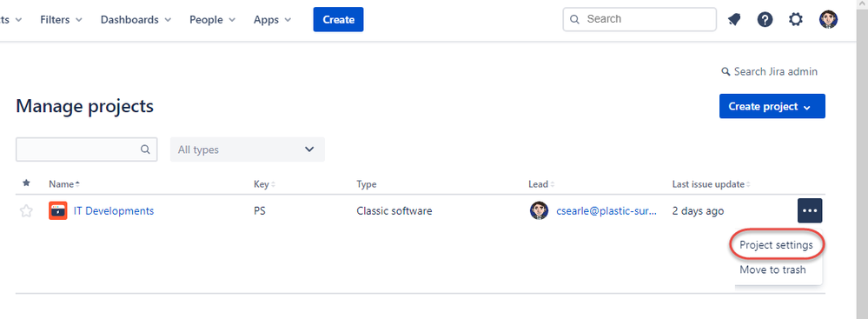
Task: Click the 2 days ago cell
Action: click(698, 211)
